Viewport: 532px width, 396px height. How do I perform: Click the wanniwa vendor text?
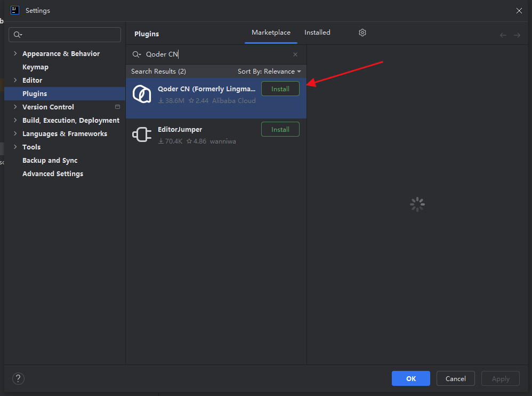tap(223, 141)
